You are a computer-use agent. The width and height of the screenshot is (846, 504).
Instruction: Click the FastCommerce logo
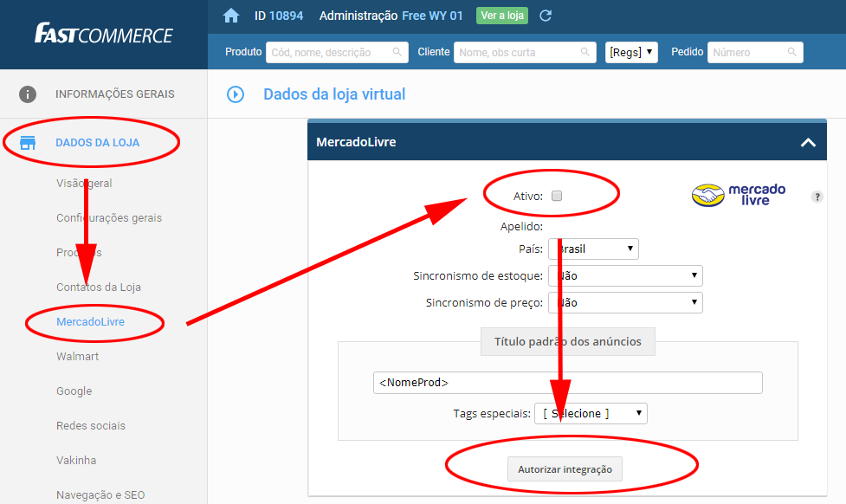104,34
